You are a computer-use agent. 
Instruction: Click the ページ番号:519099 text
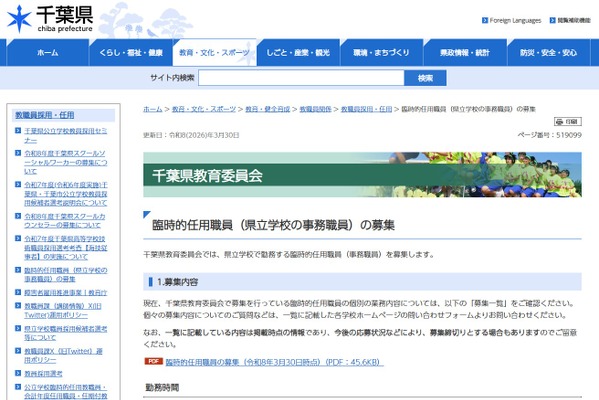(x=550, y=135)
